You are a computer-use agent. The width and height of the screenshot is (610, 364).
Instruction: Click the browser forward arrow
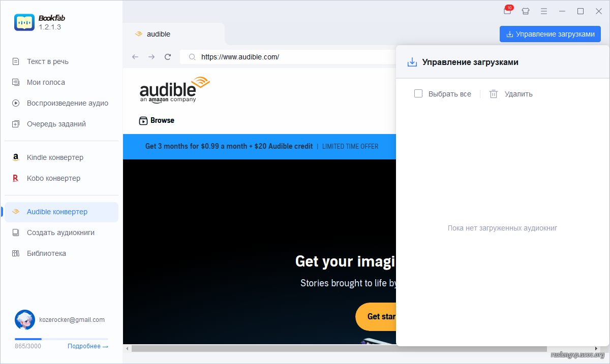151,57
